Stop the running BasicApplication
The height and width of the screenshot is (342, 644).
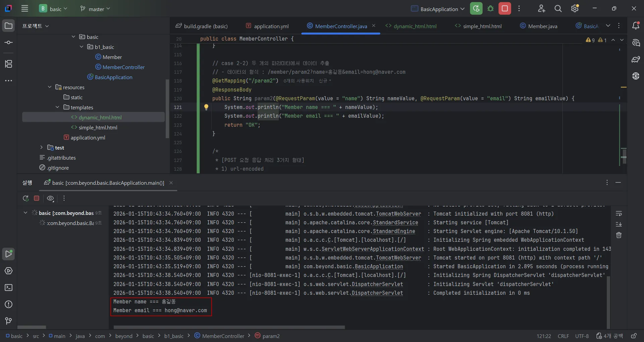pos(505,9)
